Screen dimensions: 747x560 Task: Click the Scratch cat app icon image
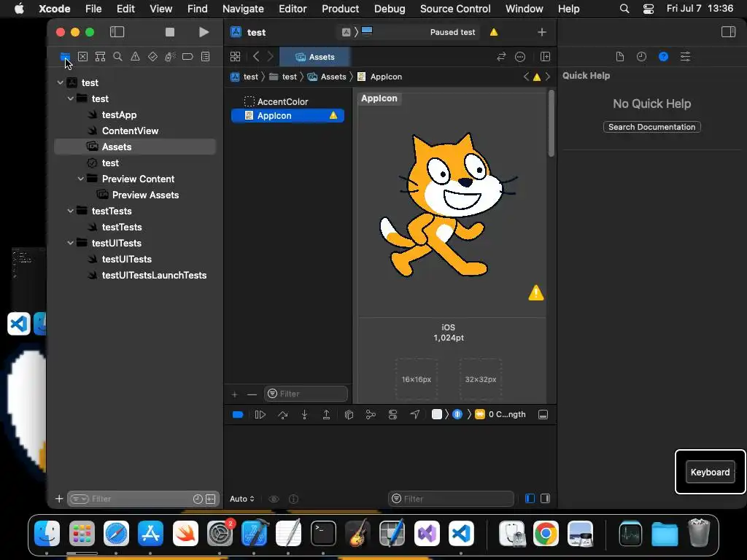coord(449,205)
